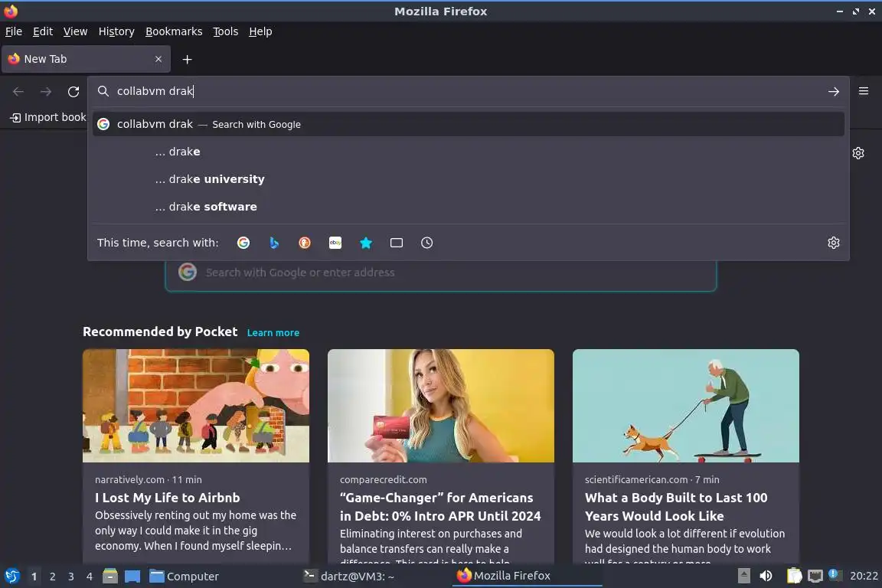Open 'I Lost My Life to Airbnb' headline

168,498
